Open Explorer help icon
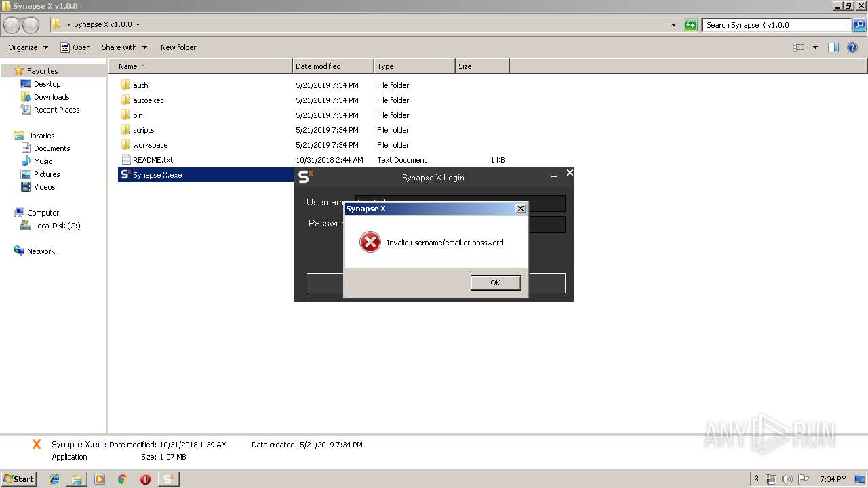Screen dimensions: 868x488 (x=853, y=47)
